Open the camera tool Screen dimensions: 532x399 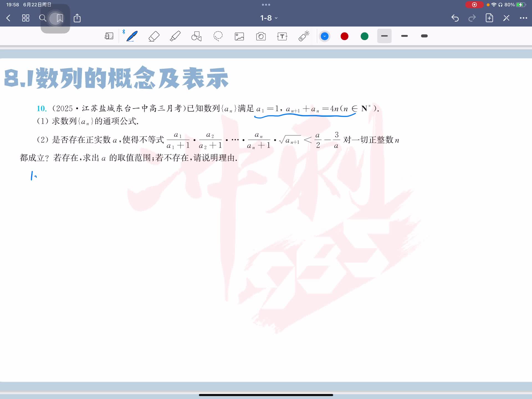[x=261, y=36]
